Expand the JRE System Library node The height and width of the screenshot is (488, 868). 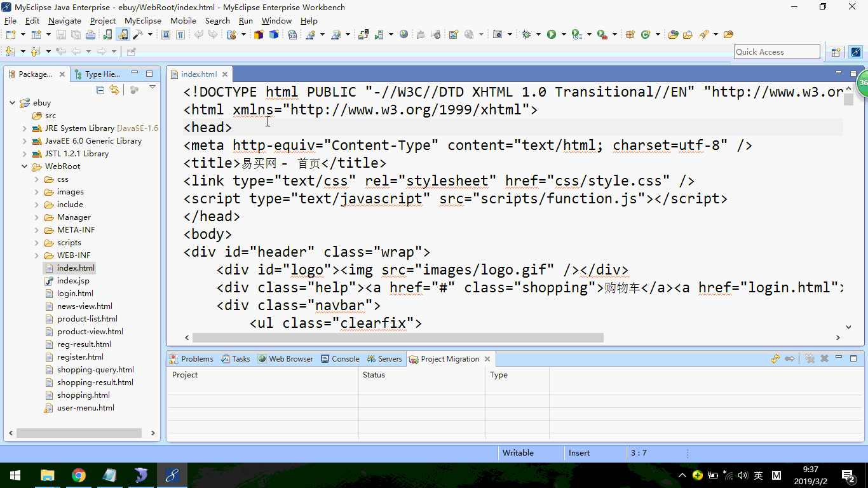[24, 128]
